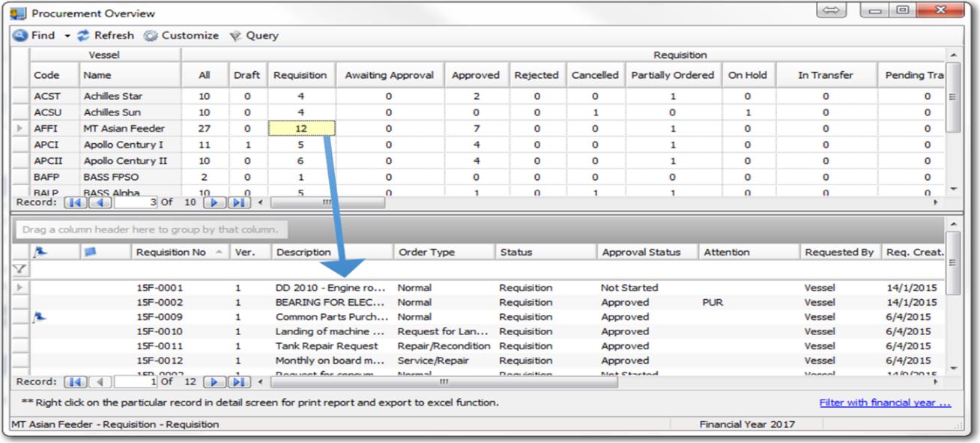Open the Filter with financial year link
Image resolution: width=980 pixels, height=443 pixels.
click(x=885, y=403)
